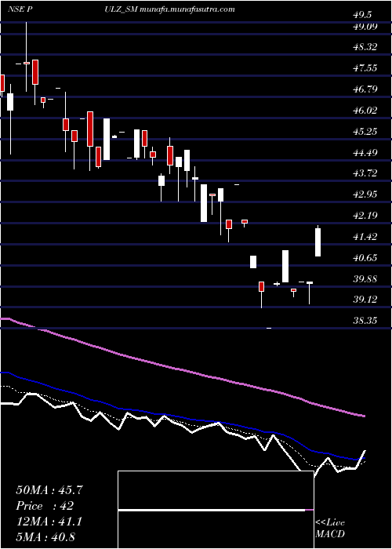Image resolution: width=392 pixels, height=549 pixels.
Task: Click the 46.79 price level label
Action: [365, 89]
